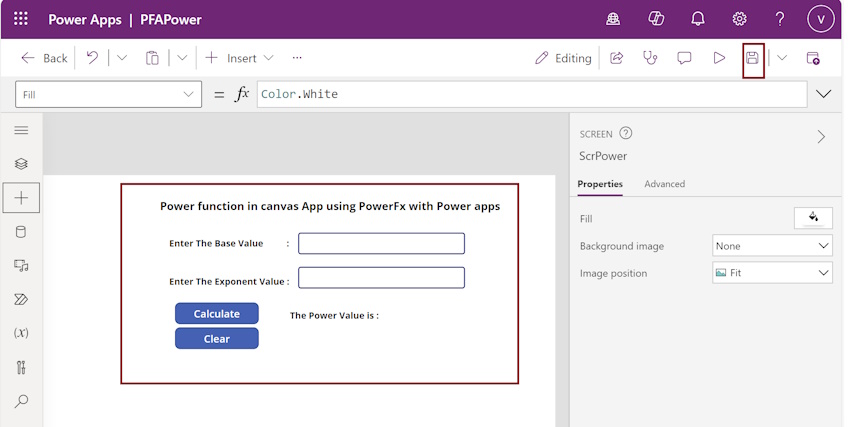Open the Background image dropdown
The height and width of the screenshot is (427, 850).
[772, 246]
